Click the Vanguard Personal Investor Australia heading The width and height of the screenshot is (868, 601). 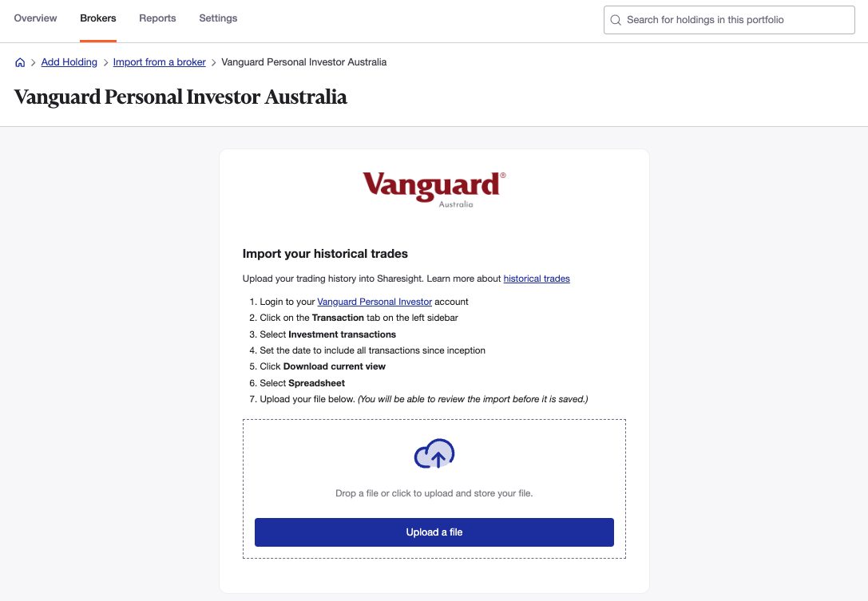click(180, 97)
